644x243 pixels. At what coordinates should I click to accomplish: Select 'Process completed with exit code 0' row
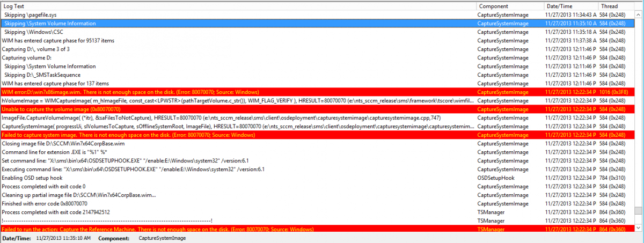[x=318, y=187]
